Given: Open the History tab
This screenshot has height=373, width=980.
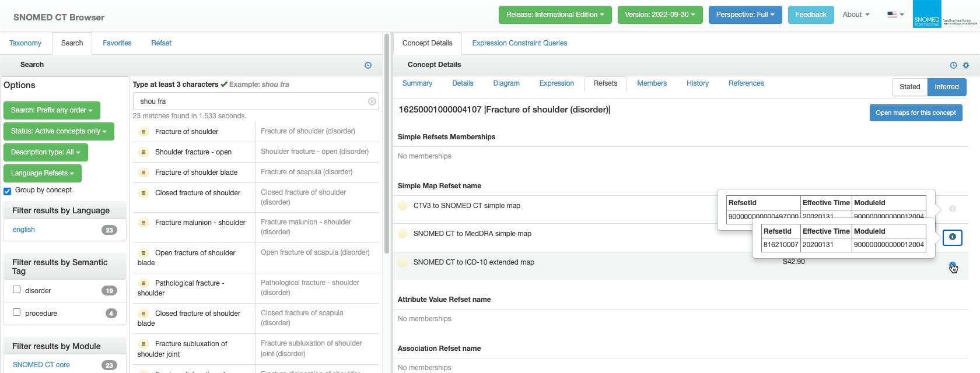Looking at the screenshot, I should [698, 83].
